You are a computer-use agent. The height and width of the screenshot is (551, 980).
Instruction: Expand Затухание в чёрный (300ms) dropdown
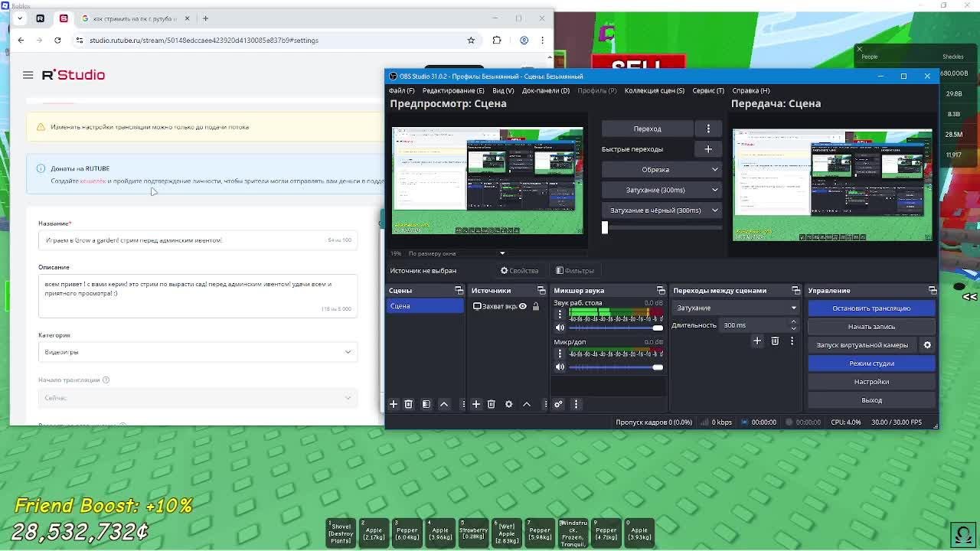[x=661, y=210]
